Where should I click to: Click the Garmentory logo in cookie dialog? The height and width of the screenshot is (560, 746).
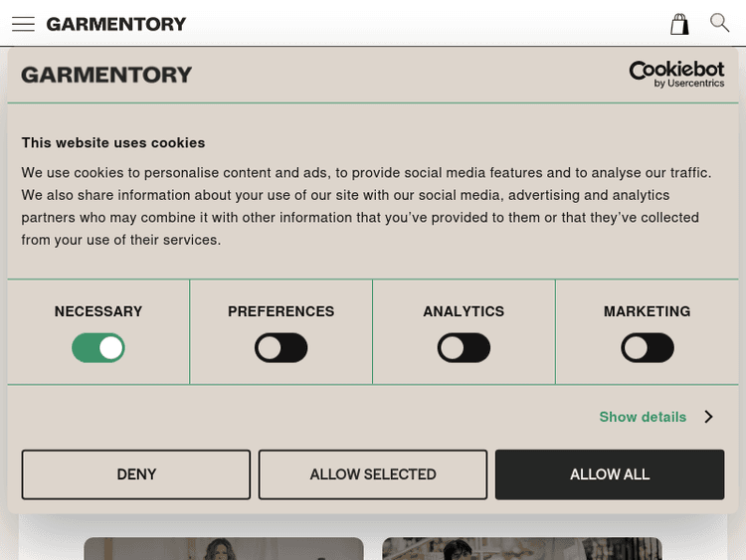(x=106, y=75)
